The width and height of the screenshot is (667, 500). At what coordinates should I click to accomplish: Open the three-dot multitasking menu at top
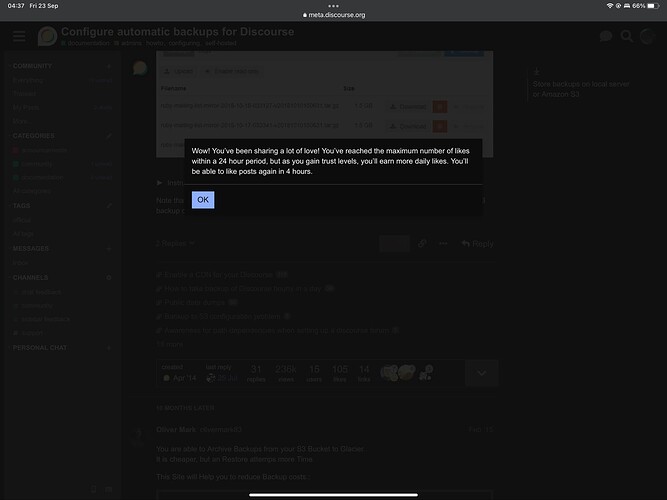coord(334,6)
